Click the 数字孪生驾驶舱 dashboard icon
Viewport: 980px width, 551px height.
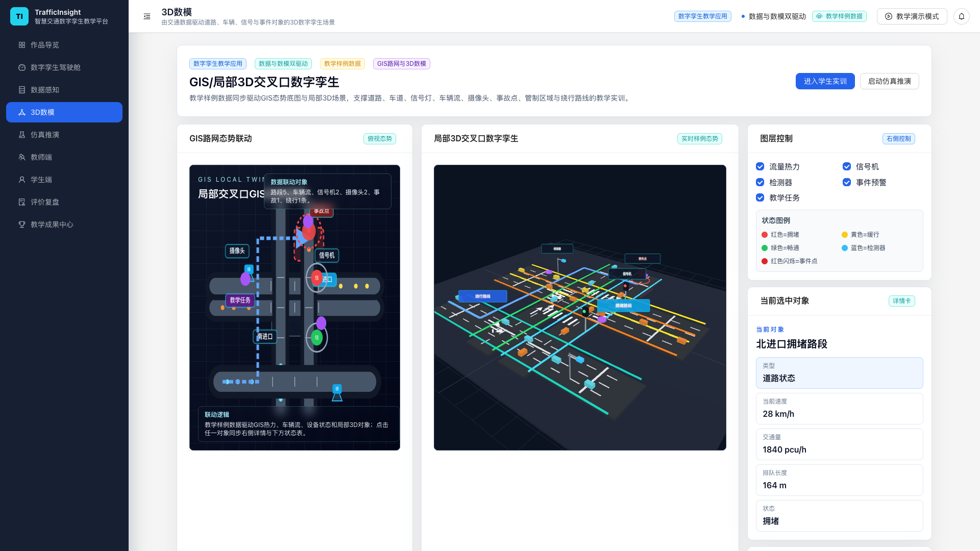[x=22, y=67]
